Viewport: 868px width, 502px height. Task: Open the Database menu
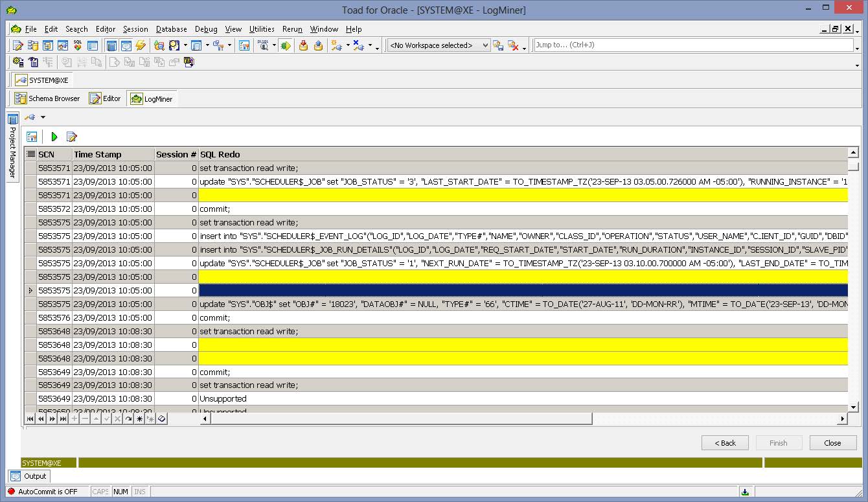pyautogui.click(x=172, y=29)
